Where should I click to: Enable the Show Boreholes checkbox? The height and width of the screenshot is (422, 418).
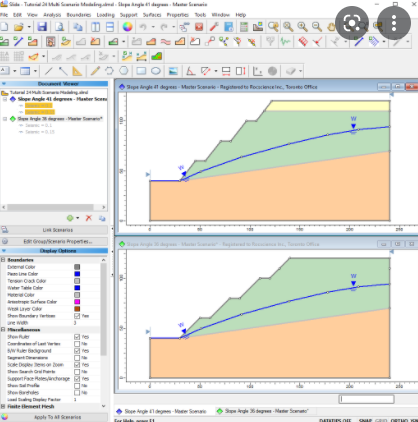click(x=77, y=393)
